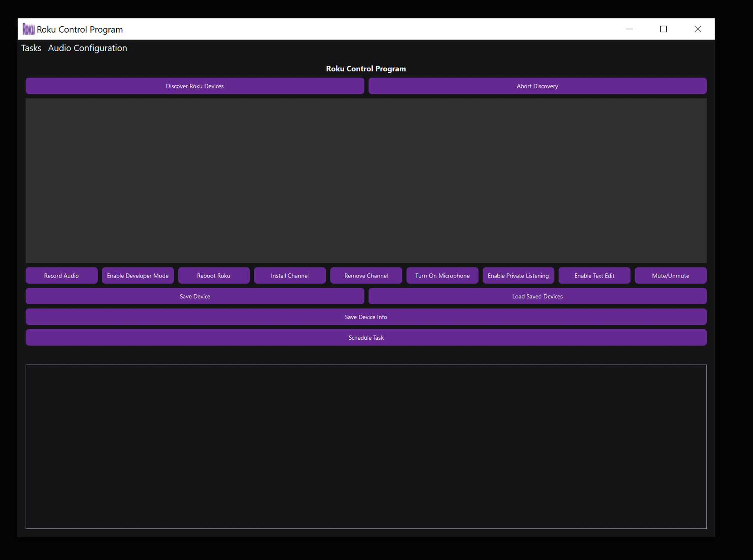Click Discover Roku Devices button

pyautogui.click(x=195, y=86)
